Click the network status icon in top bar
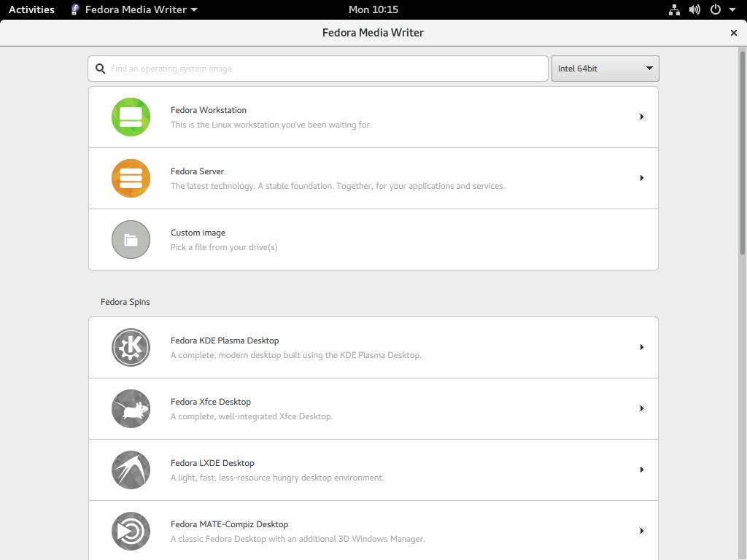This screenshot has width=747, height=560. coord(674,9)
